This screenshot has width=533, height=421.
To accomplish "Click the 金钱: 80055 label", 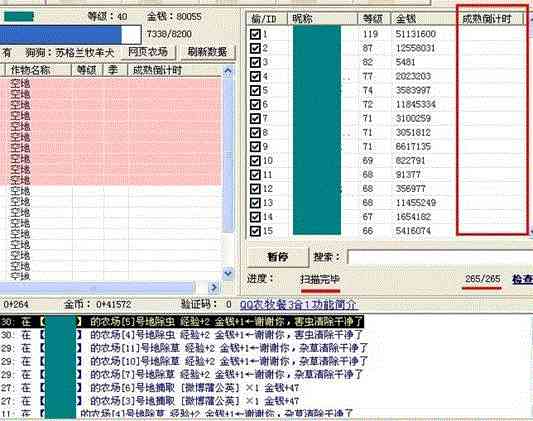I will click(174, 16).
